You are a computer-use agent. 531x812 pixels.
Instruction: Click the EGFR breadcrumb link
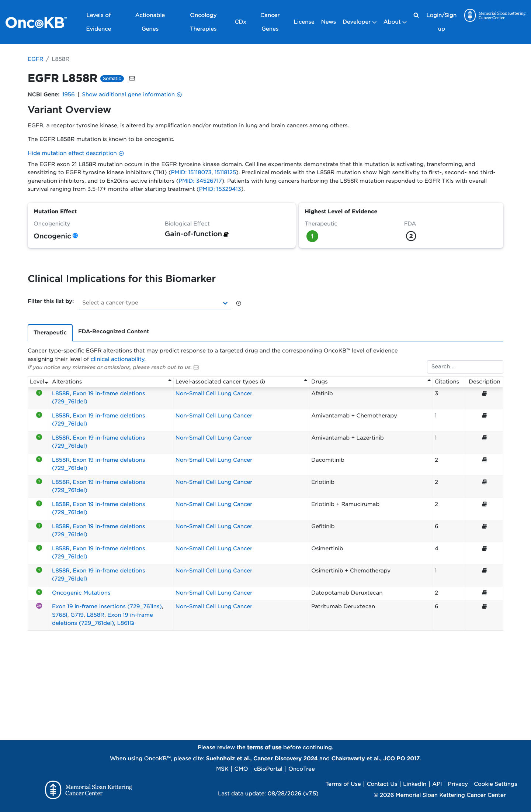tap(35, 59)
